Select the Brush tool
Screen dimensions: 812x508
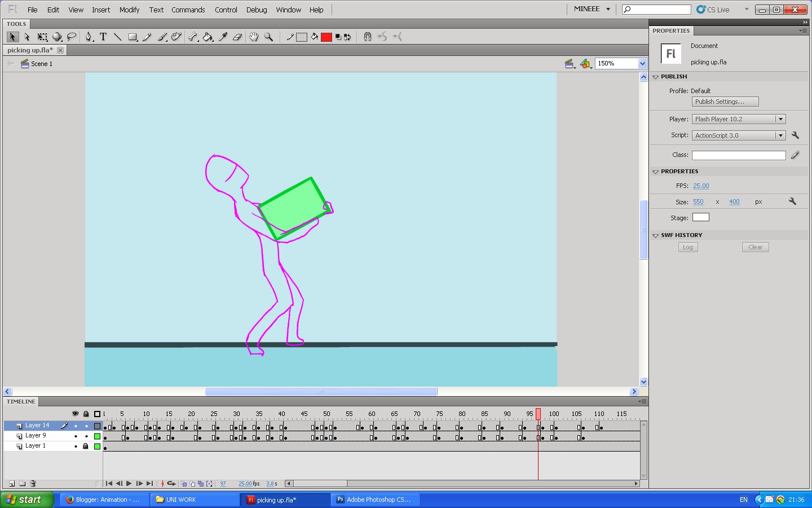coord(162,37)
